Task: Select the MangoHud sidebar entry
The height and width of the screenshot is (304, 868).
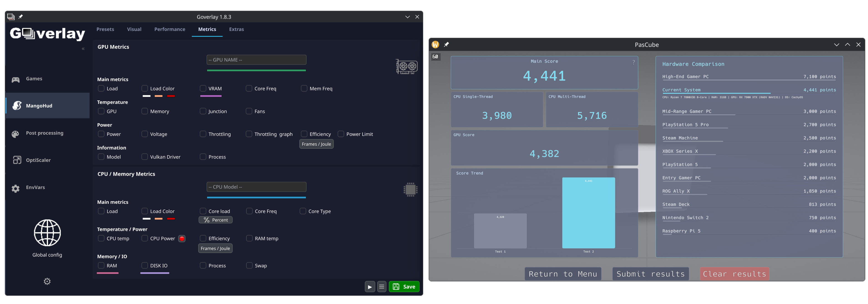Action: (x=47, y=106)
